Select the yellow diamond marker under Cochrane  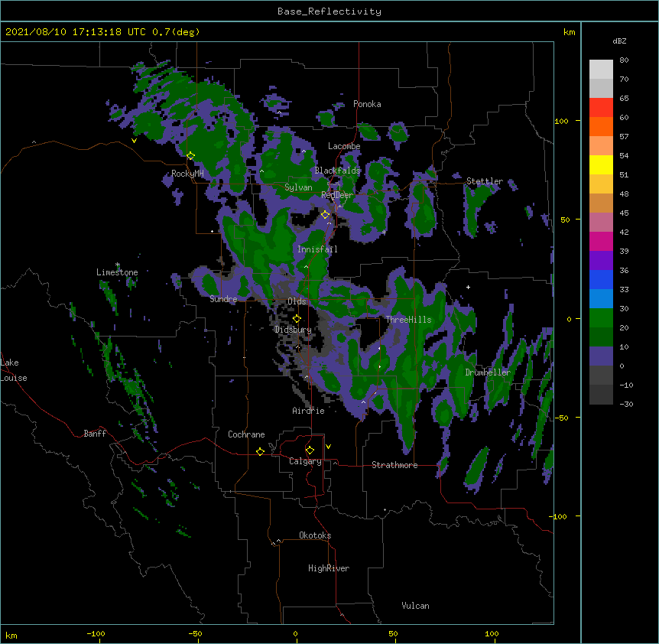click(x=260, y=451)
